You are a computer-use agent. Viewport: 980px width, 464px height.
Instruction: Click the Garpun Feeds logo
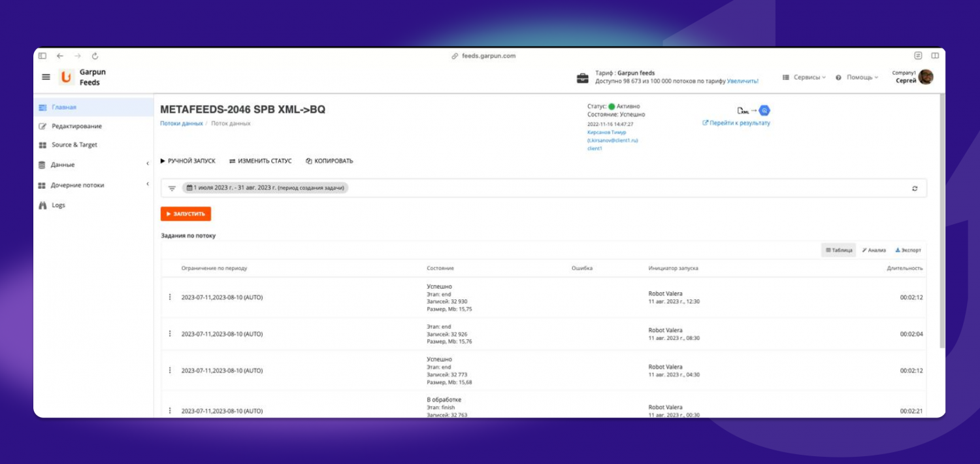pyautogui.click(x=66, y=77)
